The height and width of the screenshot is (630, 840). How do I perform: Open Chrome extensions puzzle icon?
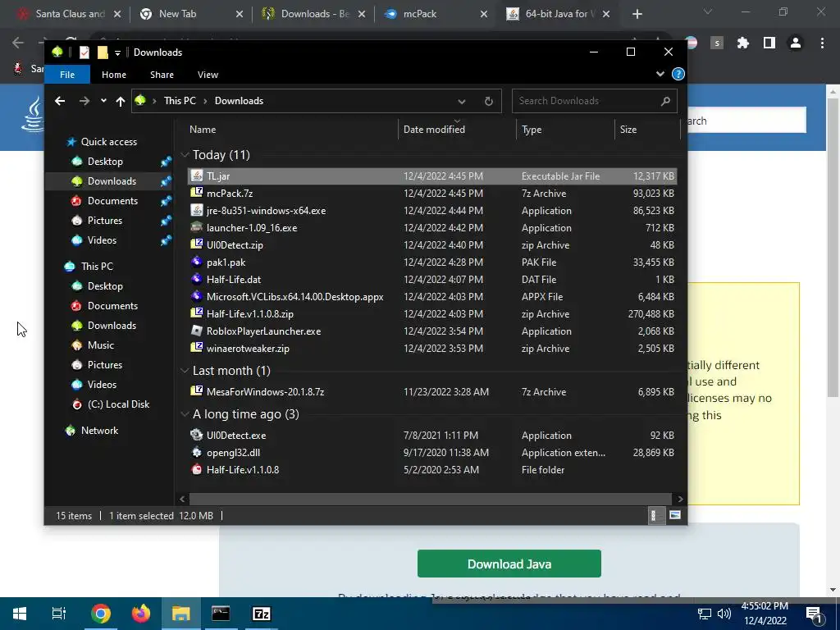tap(743, 43)
